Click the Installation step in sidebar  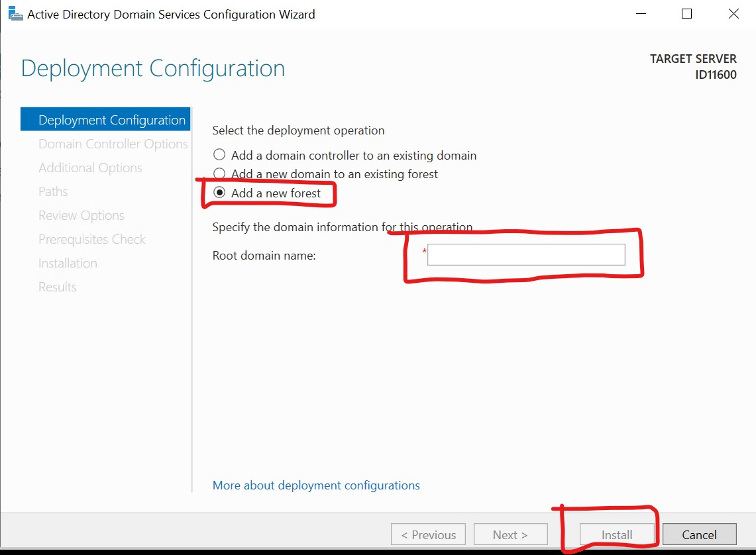[68, 263]
